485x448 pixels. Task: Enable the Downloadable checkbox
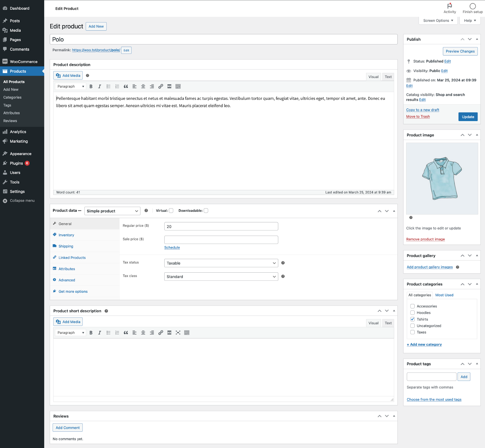(206, 210)
